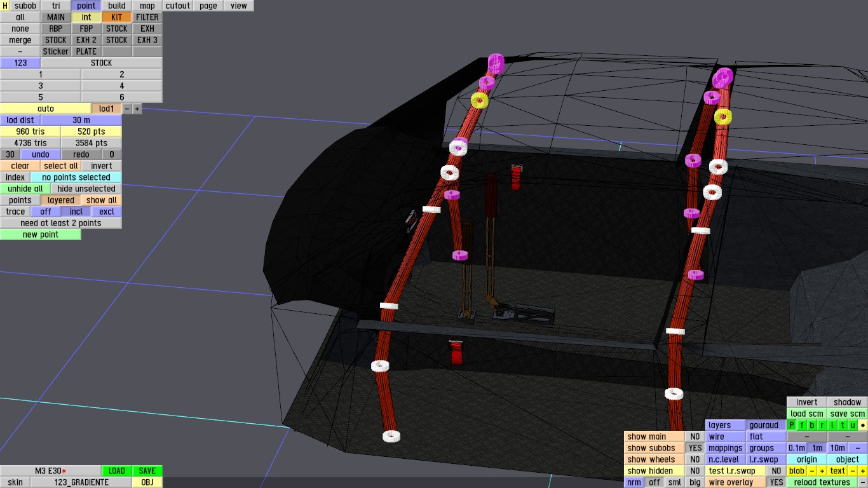The image size is (868, 488).
Task: Open the build mode tab
Action: (x=117, y=6)
